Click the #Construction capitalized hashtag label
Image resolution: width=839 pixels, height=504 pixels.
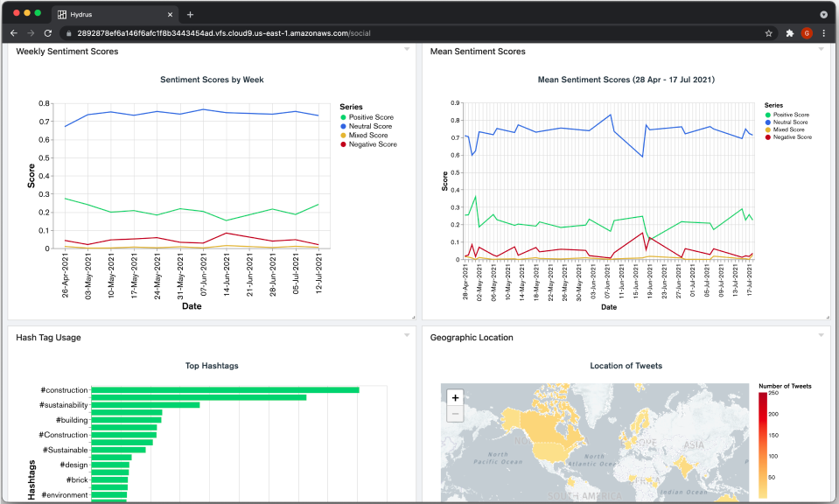63,435
